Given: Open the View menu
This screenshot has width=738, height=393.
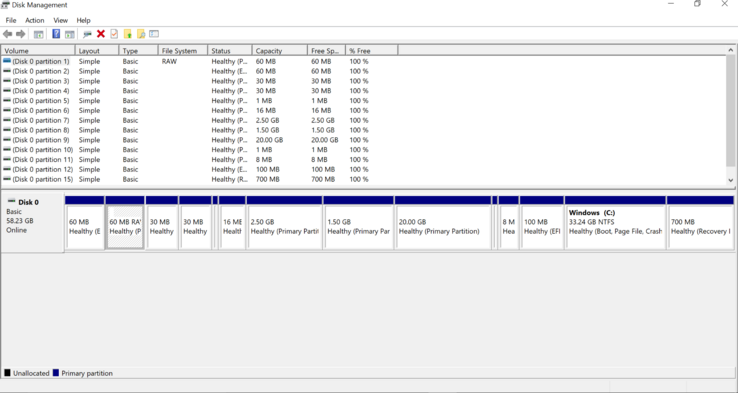Looking at the screenshot, I should coord(60,20).
